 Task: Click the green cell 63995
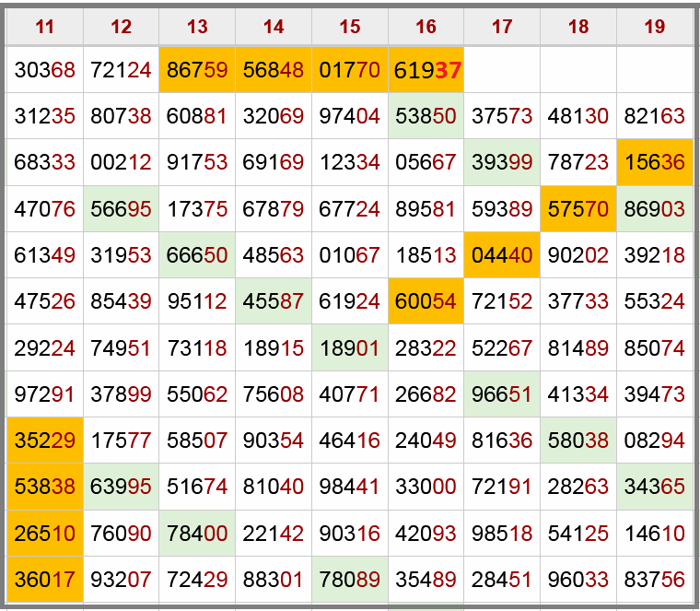pyautogui.click(x=121, y=487)
